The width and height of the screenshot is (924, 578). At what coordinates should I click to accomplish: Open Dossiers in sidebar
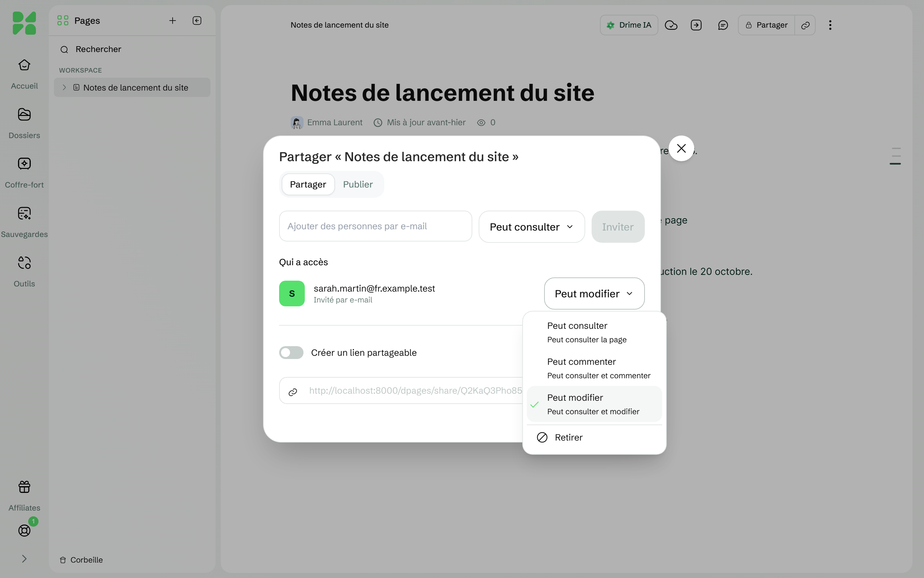coord(24,124)
